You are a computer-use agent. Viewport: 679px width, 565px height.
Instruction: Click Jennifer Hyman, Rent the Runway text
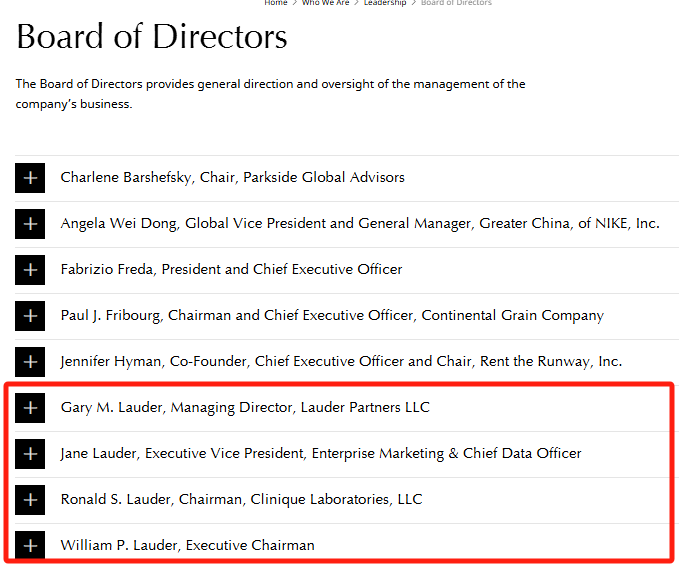pyautogui.click(x=341, y=362)
